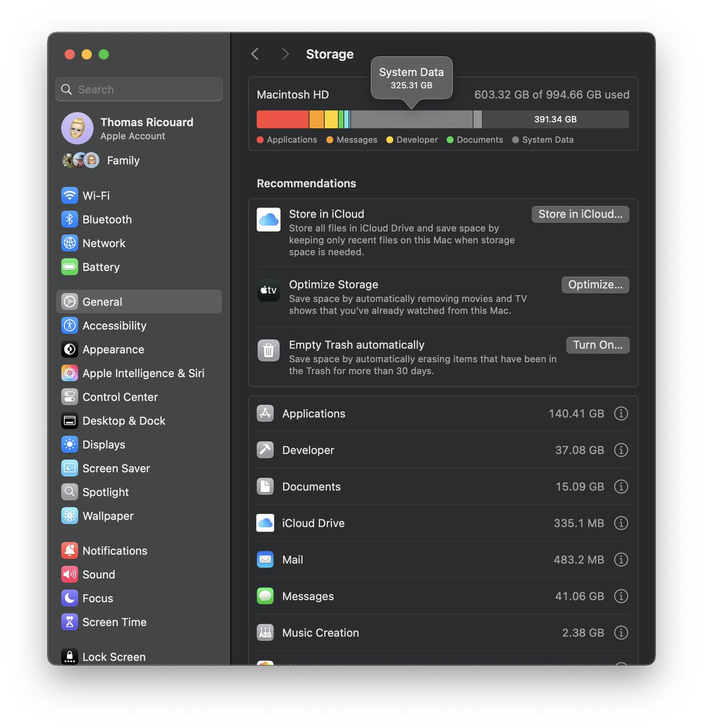
Task: Open Wi-Fi settings in the sidebar
Action: click(x=139, y=195)
